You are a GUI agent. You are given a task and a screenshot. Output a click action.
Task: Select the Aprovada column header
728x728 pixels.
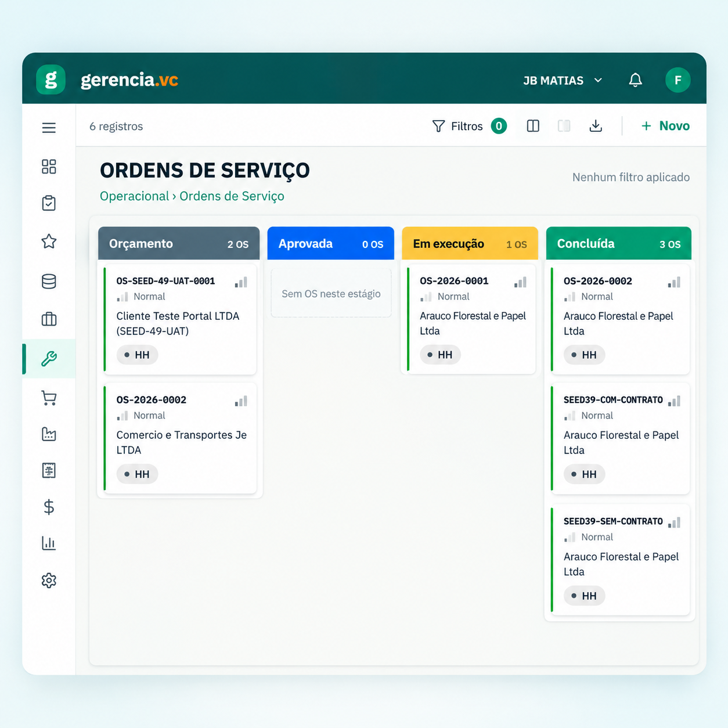pos(330,243)
